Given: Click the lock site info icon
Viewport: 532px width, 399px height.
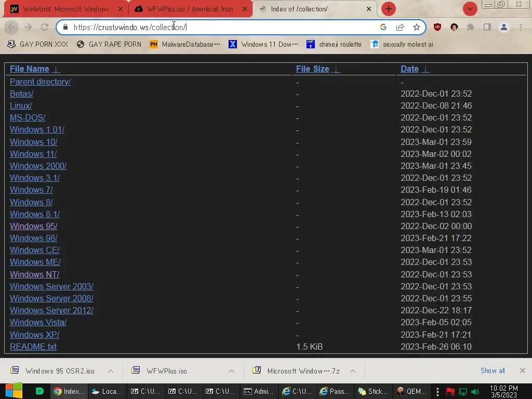Looking at the screenshot, I should 65,27.
